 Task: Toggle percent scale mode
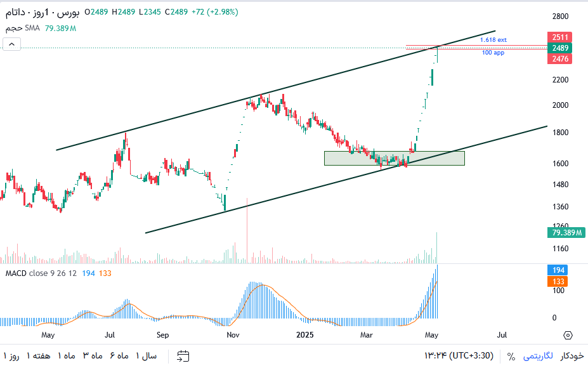click(x=511, y=356)
